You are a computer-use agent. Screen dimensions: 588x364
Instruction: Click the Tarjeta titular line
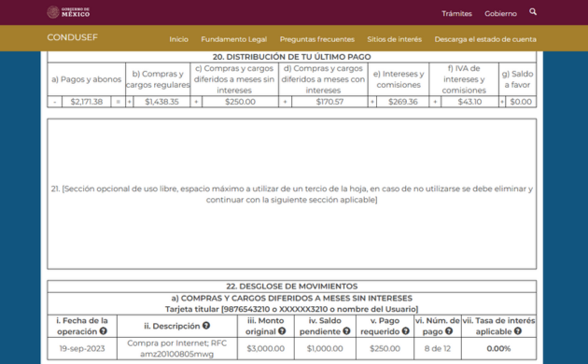pos(292,309)
